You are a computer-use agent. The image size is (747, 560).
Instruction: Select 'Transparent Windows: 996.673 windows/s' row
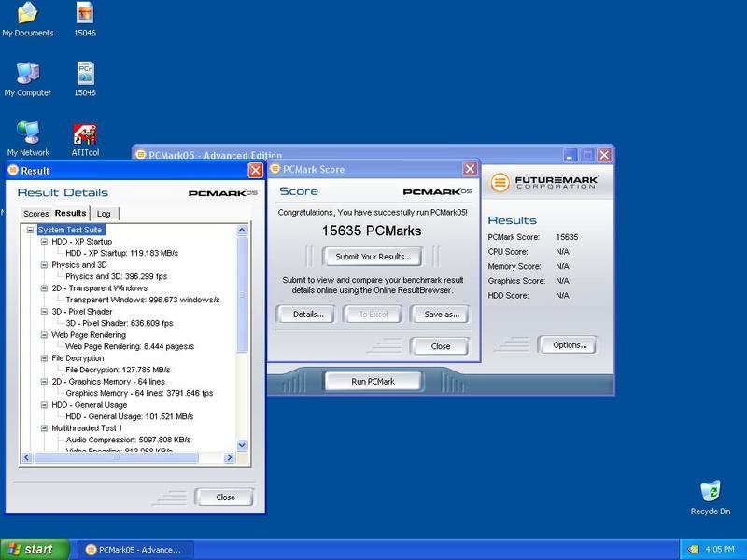pyautogui.click(x=143, y=300)
